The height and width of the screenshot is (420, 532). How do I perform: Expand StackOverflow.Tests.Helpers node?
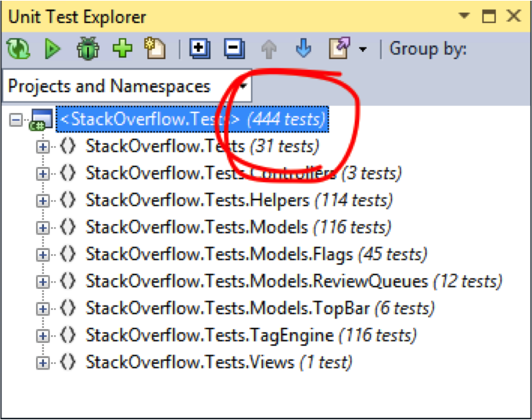pos(43,201)
